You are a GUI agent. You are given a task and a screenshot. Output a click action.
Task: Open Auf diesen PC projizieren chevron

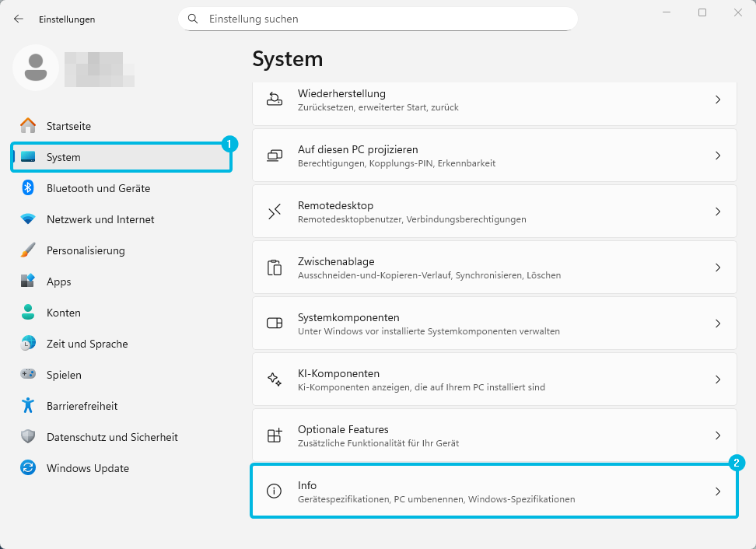pos(718,156)
